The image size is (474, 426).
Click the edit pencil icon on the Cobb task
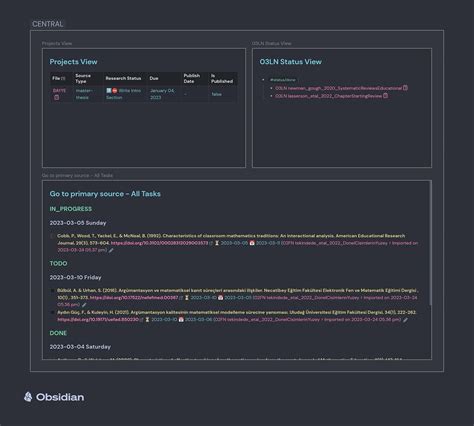point(111,250)
